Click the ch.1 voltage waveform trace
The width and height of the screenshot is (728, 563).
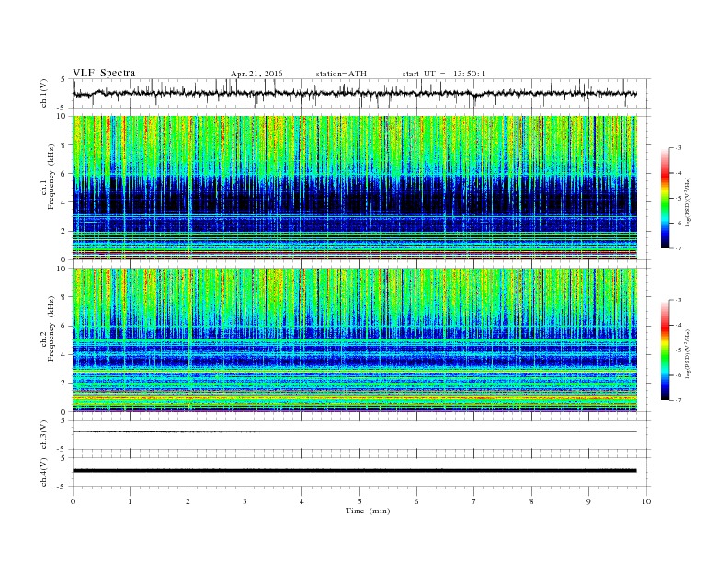(354, 94)
